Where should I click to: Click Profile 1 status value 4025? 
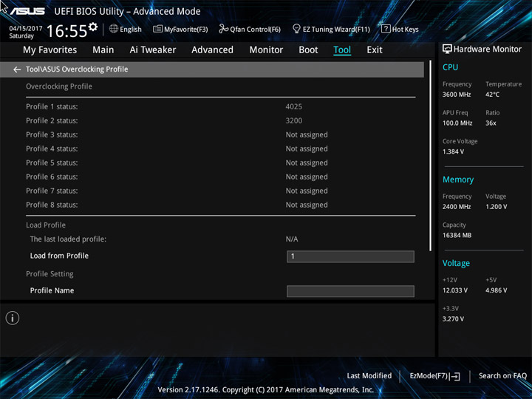pyautogui.click(x=294, y=106)
